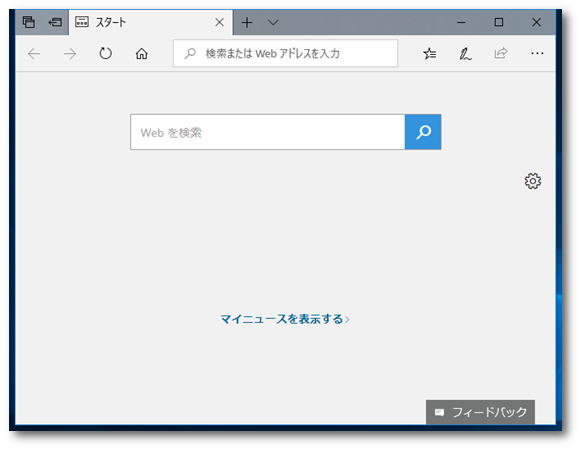Refresh the current page
The image size is (581, 450).
click(106, 53)
